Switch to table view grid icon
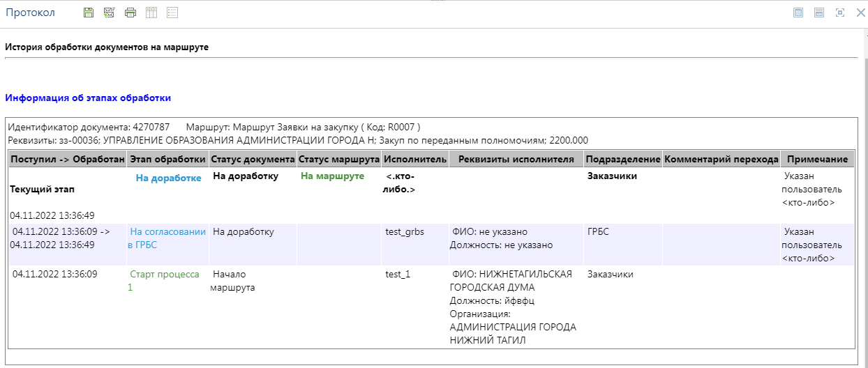 151,13
